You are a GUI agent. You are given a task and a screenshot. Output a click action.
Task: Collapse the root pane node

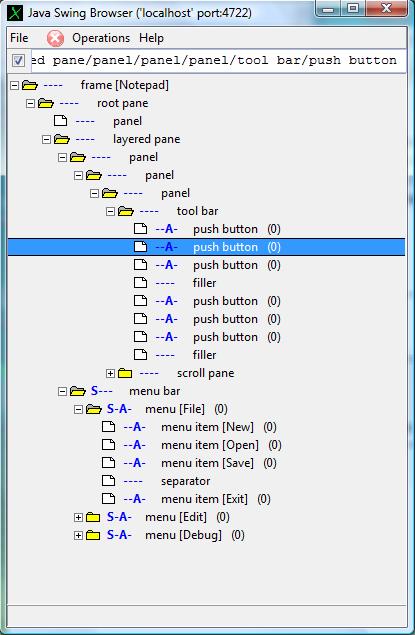tap(30, 104)
